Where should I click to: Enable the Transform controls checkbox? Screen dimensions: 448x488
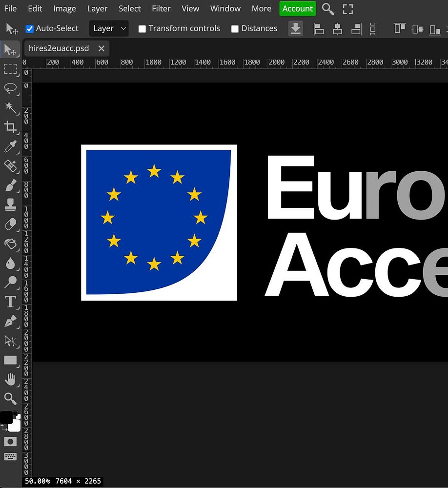(142, 29)
